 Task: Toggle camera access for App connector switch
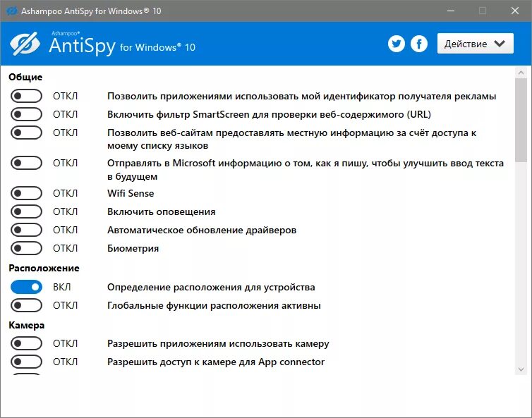point(26,362)
